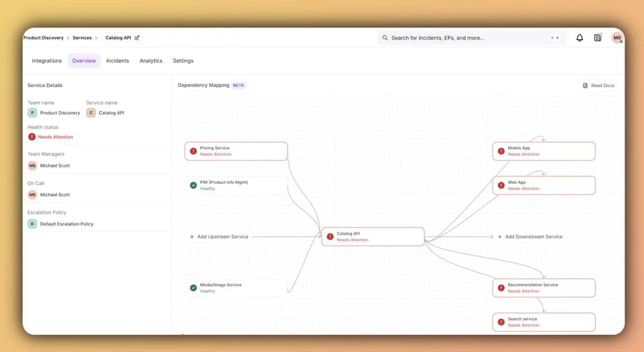644x352 pixels.
Task: Select the PIM (Product Info Mgmt) node
Action: (236, 185)
